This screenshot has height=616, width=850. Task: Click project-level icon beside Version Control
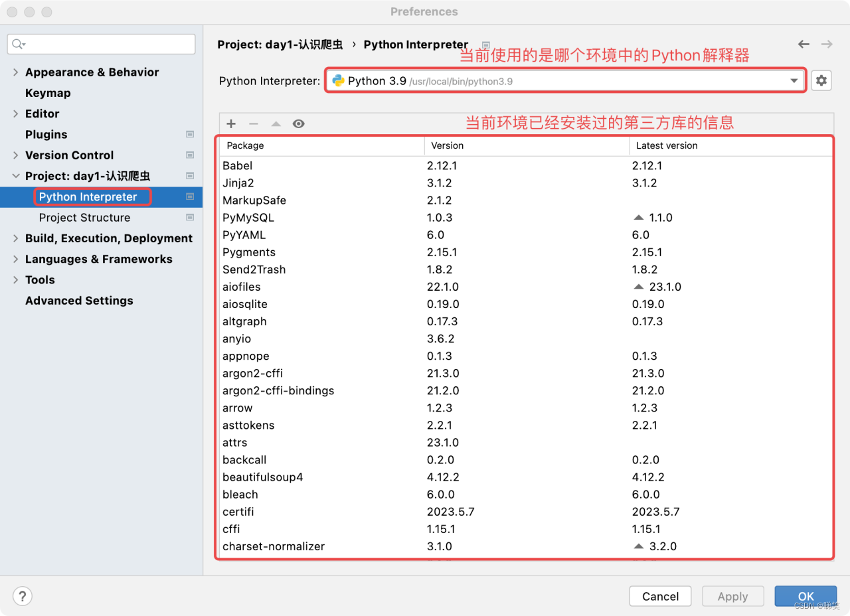(x=190, y=155)
